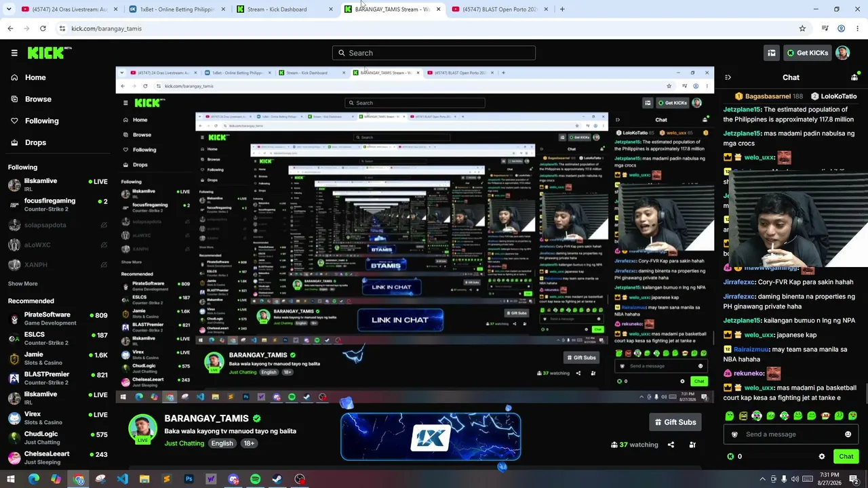
Task: Open Virex recommended channel
Action: [x=58, y=418]
